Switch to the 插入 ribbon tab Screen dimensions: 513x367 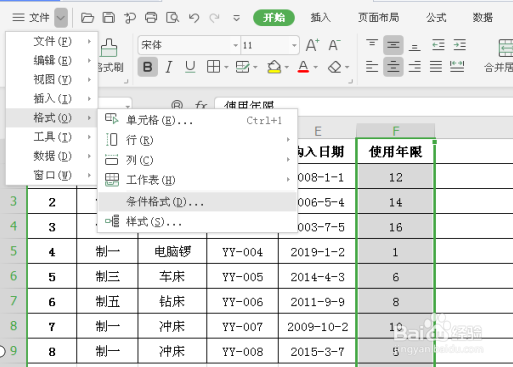coord(321,17)
